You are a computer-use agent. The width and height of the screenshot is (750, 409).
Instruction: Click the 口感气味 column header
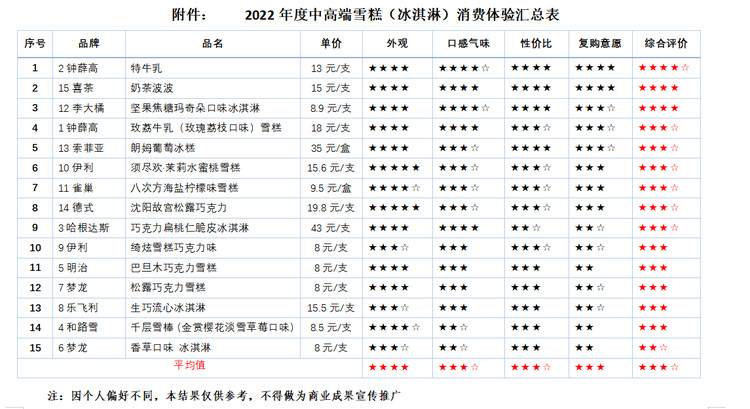click(x=468, y=44)
